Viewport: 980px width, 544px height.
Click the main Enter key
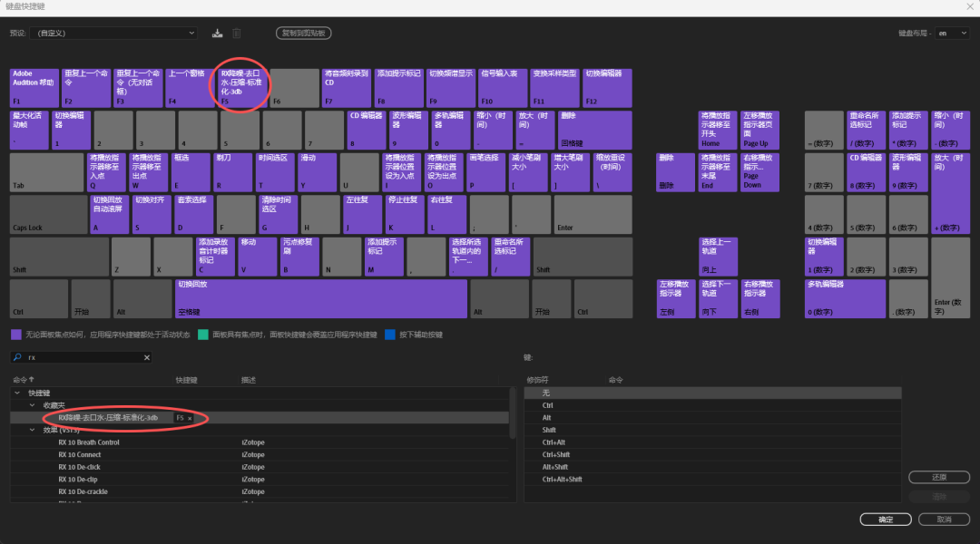[x=593, y=215]
